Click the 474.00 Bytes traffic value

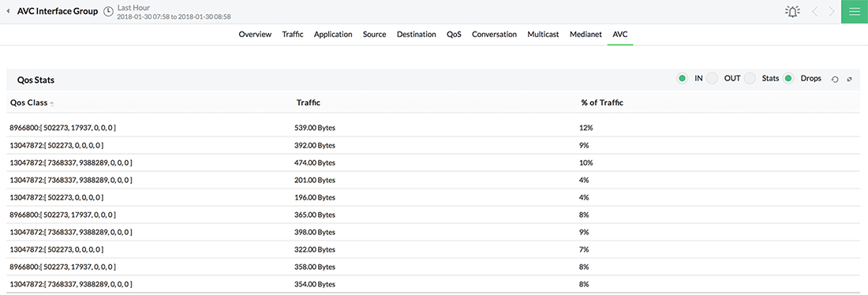tap(315, 162)
